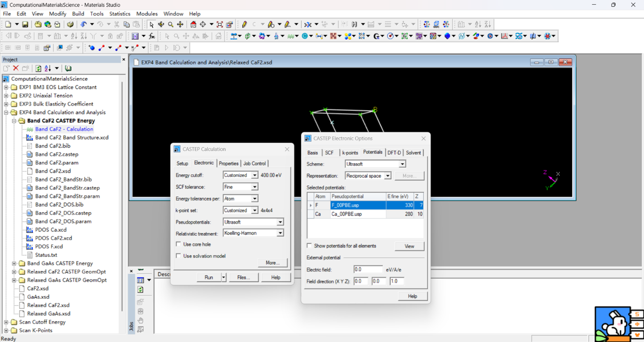
Task: Click Help button in CASTEP Electronic Options
Action: (412, 297)
